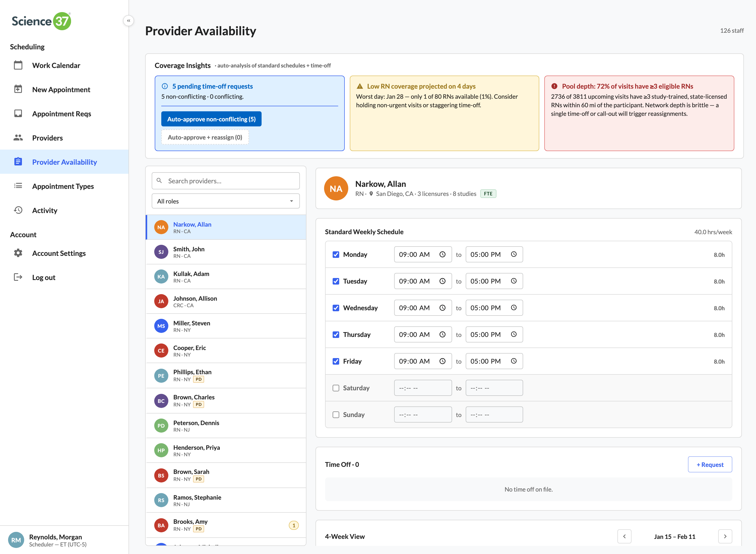Open clock picker for Thursday start time
The image size is (756, 554).
pos(443,334)
